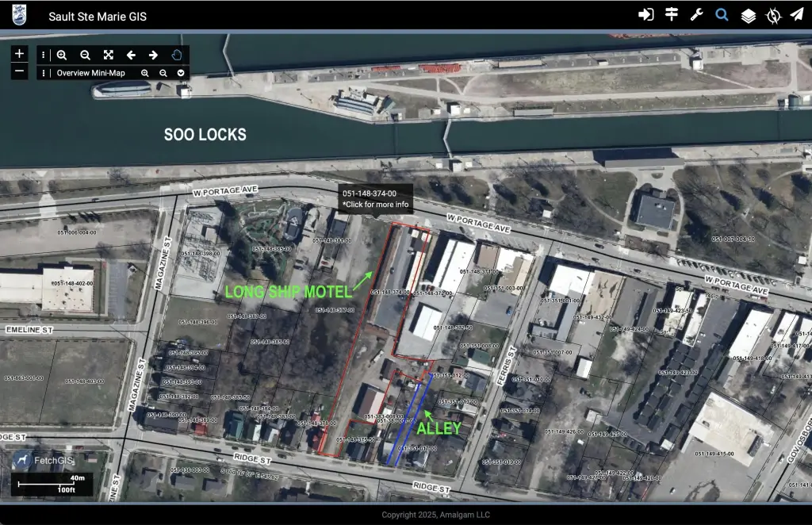812x525 pixels.
Task: Click the login arrow icon in header
Action: point(645,15)
